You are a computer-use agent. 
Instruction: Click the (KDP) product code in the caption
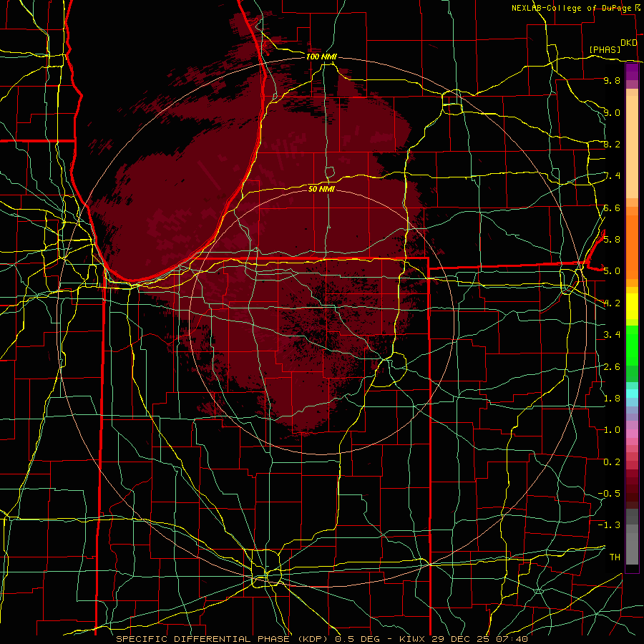(313, 639)
